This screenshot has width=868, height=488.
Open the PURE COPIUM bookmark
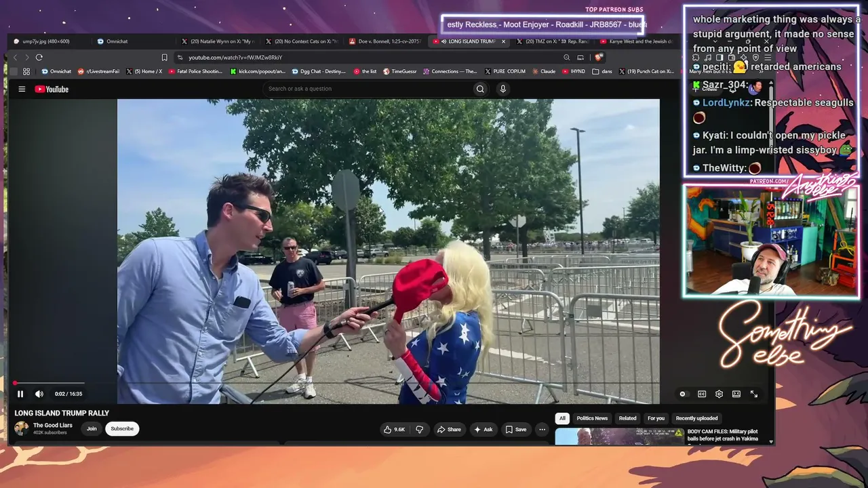pos(505,71)
